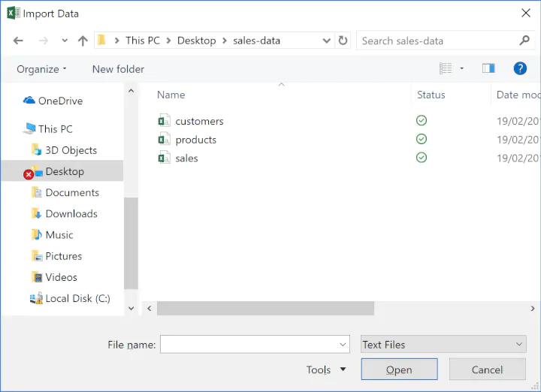
Task: Open the Text Files type dropdown
Action: pyautogui.click(x=443, y=344)
